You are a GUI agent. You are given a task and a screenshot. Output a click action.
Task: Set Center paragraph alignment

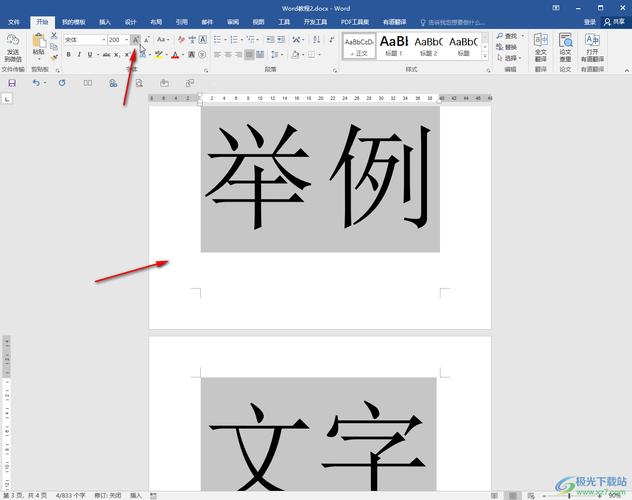[228, 54]
